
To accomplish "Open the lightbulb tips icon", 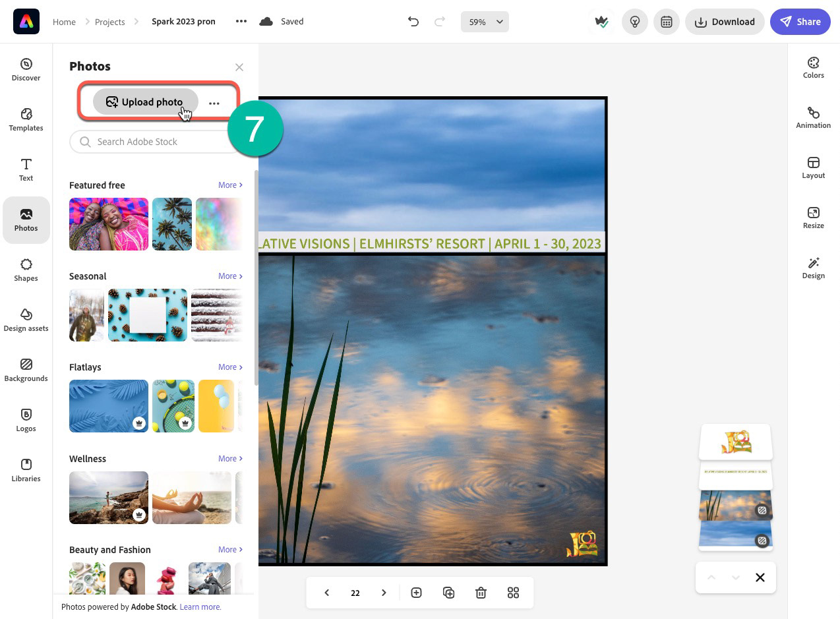I will 635,22.
